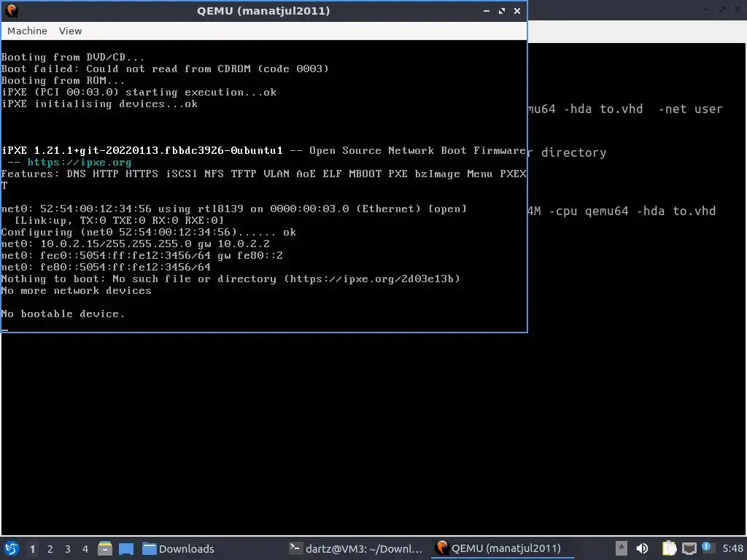This screenshot has height=560, width=747.
Task: Close the QEMU window
Action: [517, 10]
